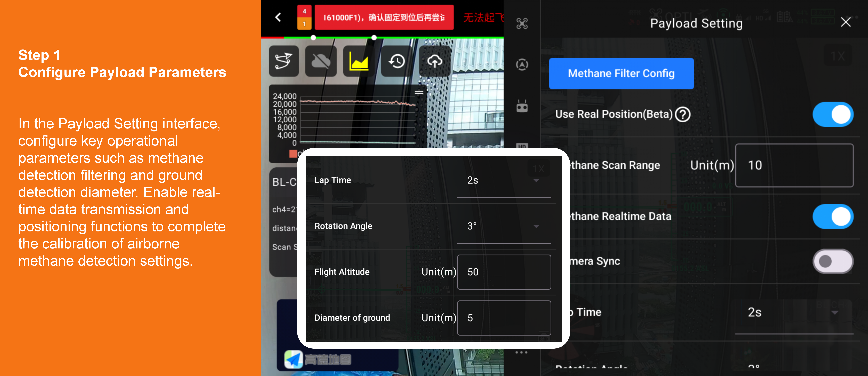
Task: Open the aircraft drone settings icon
Action: tap(522, 24)
